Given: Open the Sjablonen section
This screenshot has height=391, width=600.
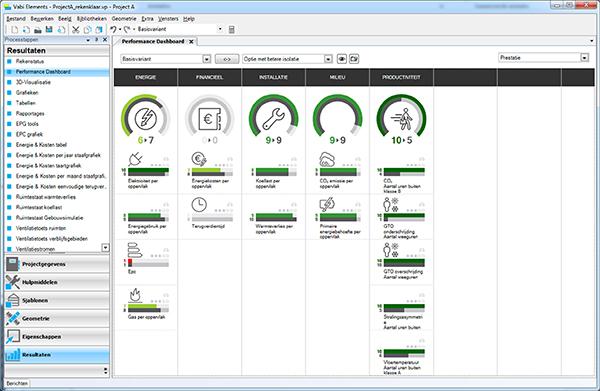Looking at the screenshot, I should tap(57, 300).
